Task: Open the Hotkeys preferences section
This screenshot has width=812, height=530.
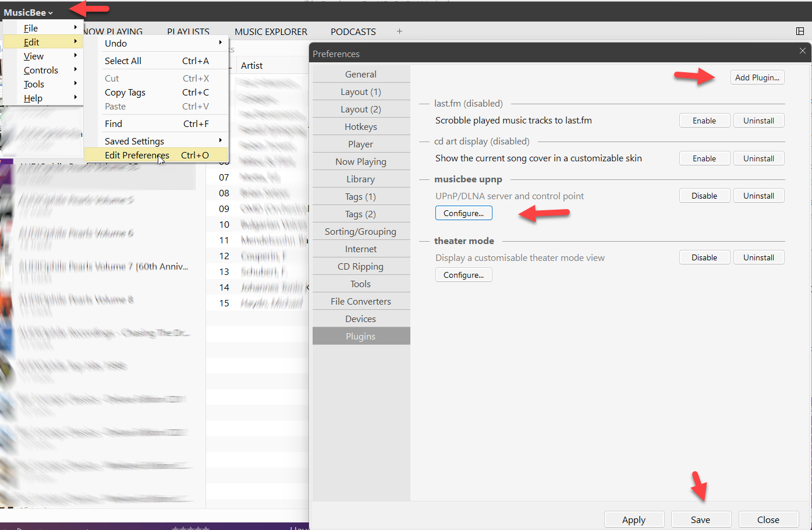Action: [x=361, y=126]
